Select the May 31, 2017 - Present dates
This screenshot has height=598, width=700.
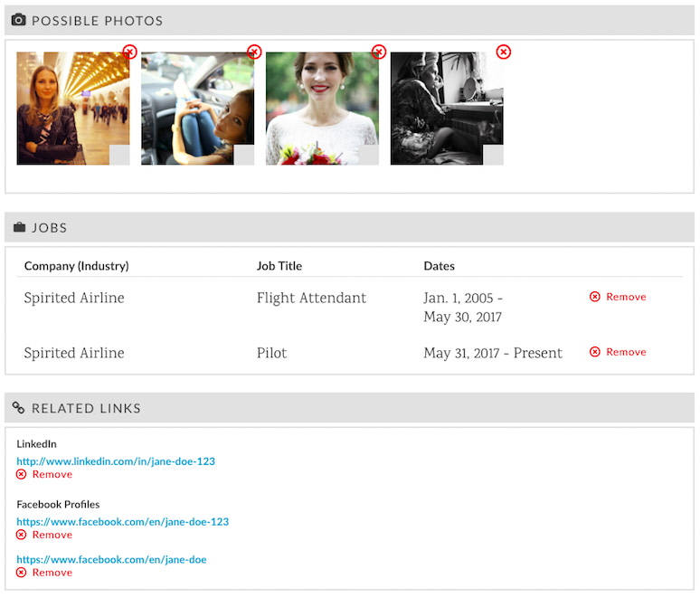(493, 353)
